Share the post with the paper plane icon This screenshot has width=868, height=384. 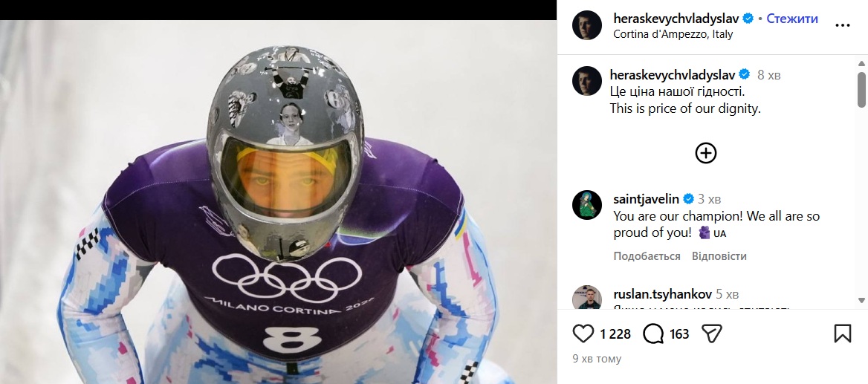[713, 333]
